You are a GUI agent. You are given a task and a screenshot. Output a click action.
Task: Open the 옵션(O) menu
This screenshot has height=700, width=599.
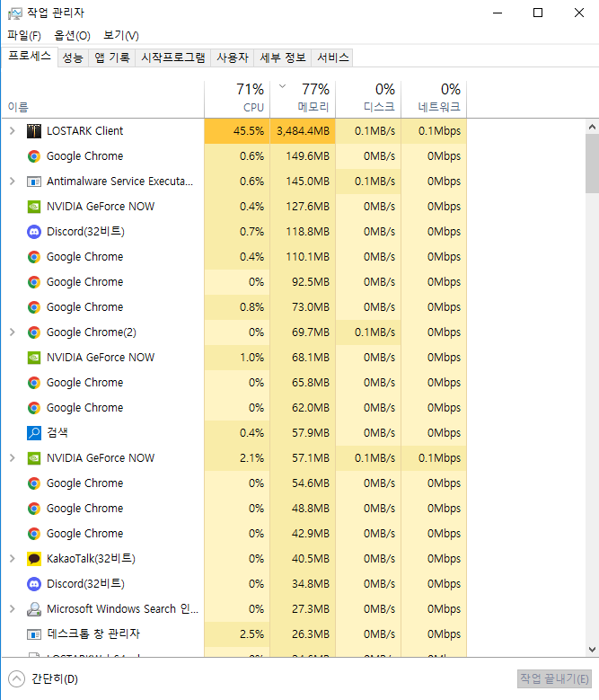coord(72,35)
